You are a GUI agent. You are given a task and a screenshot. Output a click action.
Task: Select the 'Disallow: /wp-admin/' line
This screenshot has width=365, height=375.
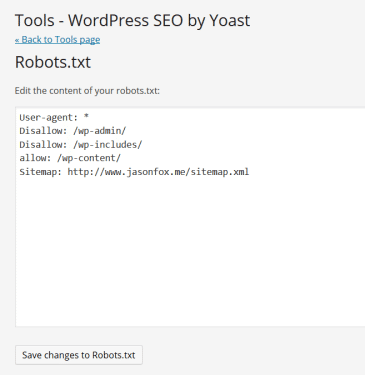[x=73, y=131]
